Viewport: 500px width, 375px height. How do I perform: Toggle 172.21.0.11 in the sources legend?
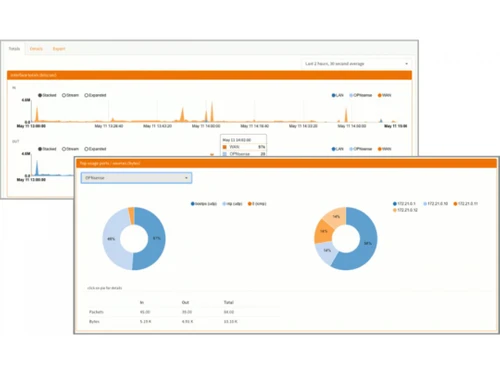pyautogui.click(x=466, y=204)
